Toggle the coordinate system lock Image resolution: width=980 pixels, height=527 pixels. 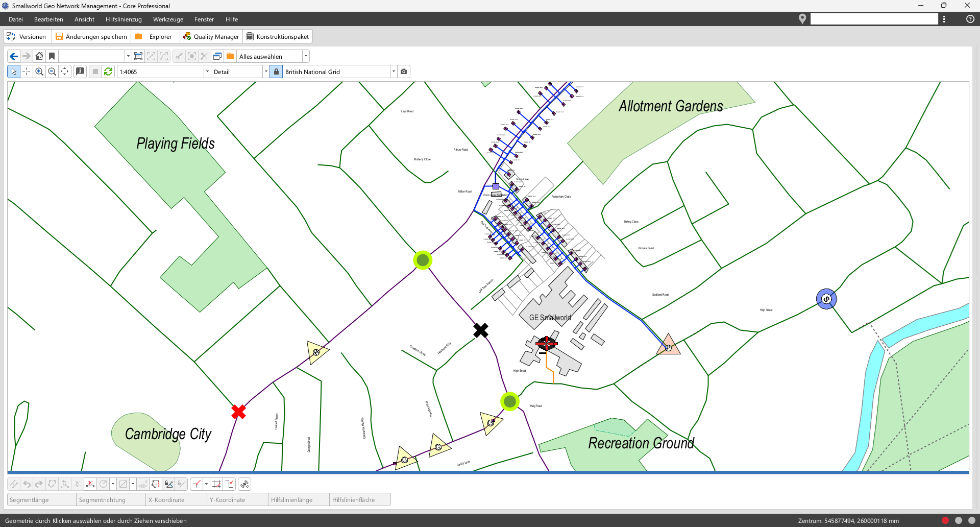click(x=276, y=71)
